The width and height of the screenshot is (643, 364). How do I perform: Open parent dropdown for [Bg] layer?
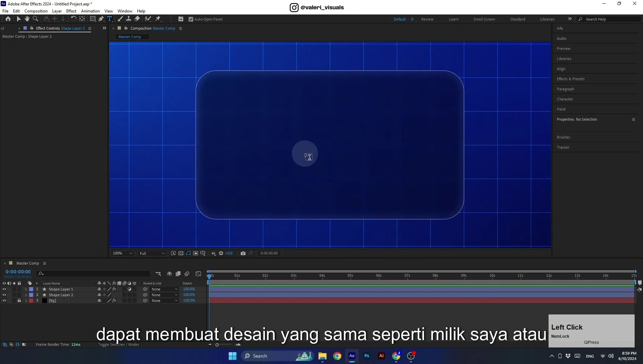coord(164,300)
